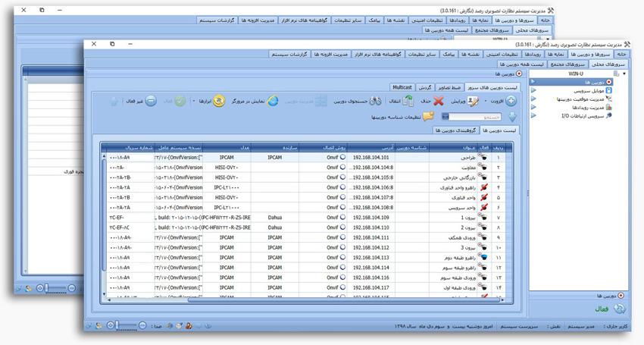Click the Deactivate (غیر فعال) minus icon
Image resolution: width=644 pixels, height=345 pixels.
point(151,101)
